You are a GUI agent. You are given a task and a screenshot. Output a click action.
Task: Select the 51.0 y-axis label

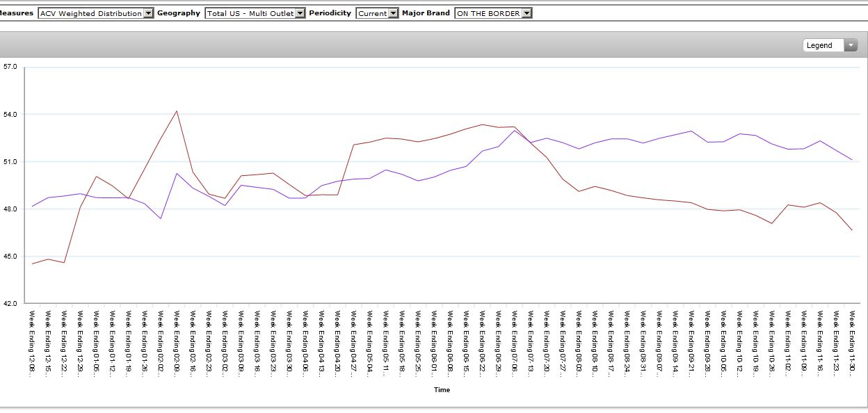[10, 162]
